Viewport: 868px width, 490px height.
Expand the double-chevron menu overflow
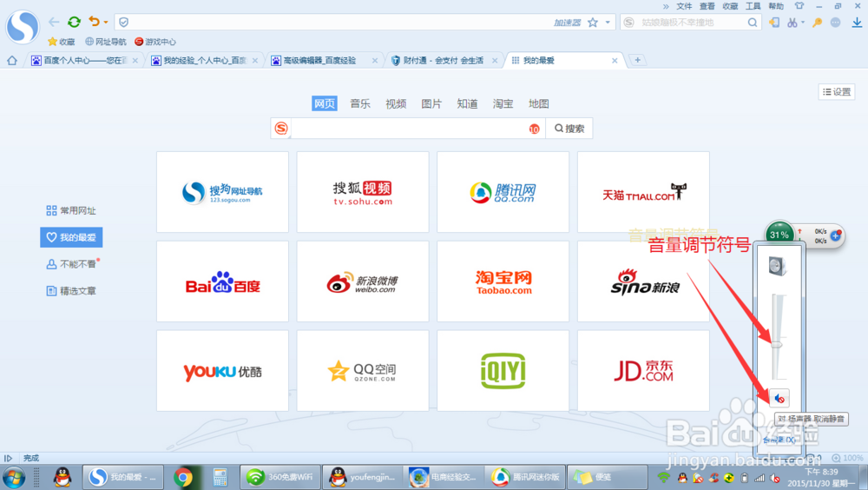pyautogui.click(x=666, y=7)
